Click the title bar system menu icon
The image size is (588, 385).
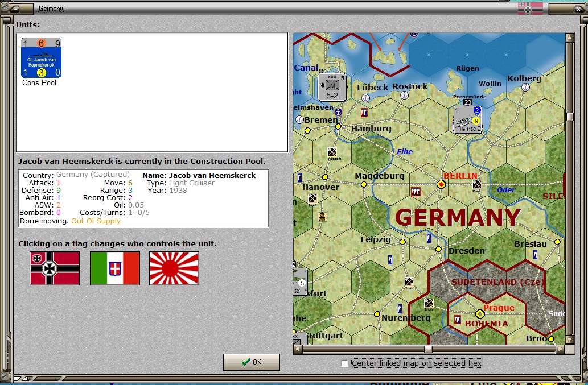pos(15,8)
